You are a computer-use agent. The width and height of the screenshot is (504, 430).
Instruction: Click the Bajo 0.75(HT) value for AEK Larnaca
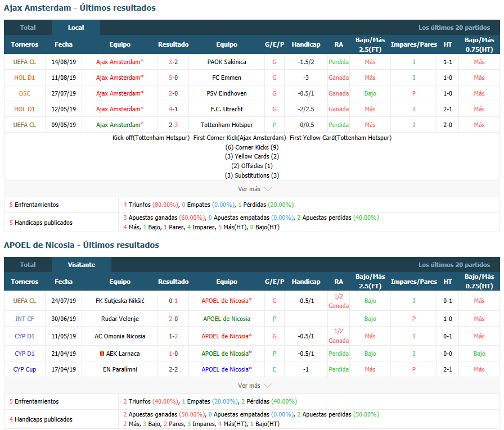click(479, 354)
